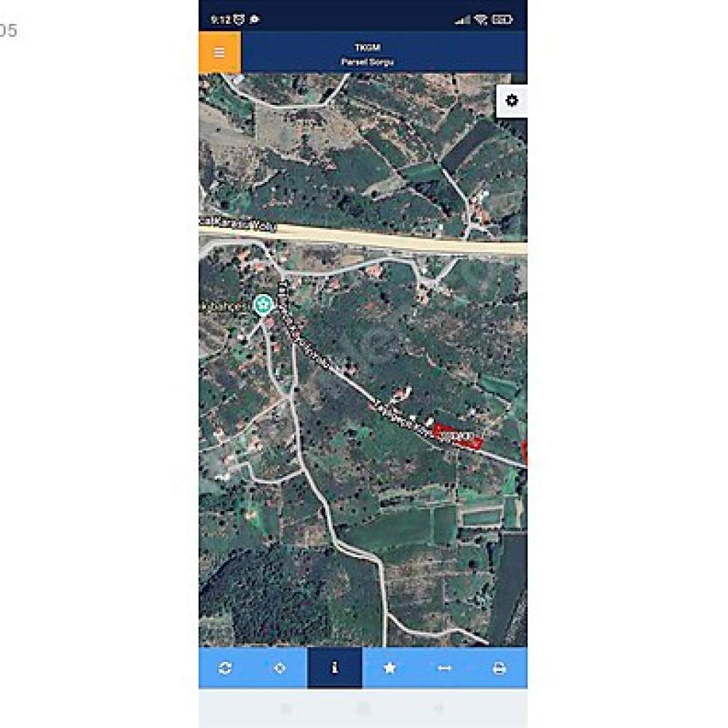728x728 pixels.
Task: Tap the 9:12 clock in status bar
Action: (221, 20)
